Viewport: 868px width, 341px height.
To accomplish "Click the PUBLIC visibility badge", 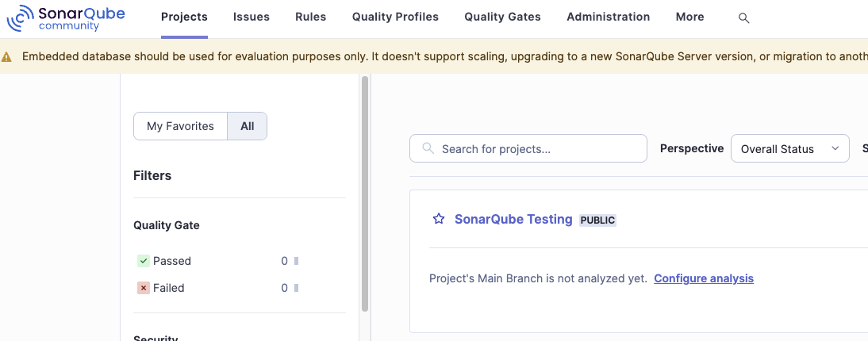I will click(597, 220).
